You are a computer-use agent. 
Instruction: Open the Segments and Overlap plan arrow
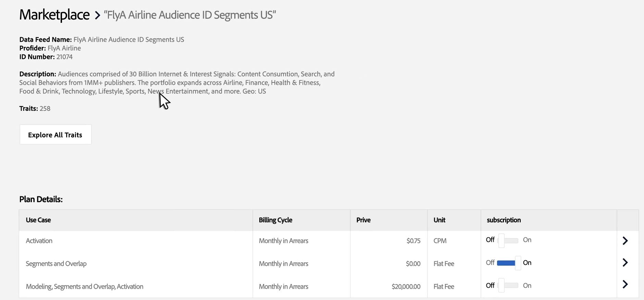point(625,262)
